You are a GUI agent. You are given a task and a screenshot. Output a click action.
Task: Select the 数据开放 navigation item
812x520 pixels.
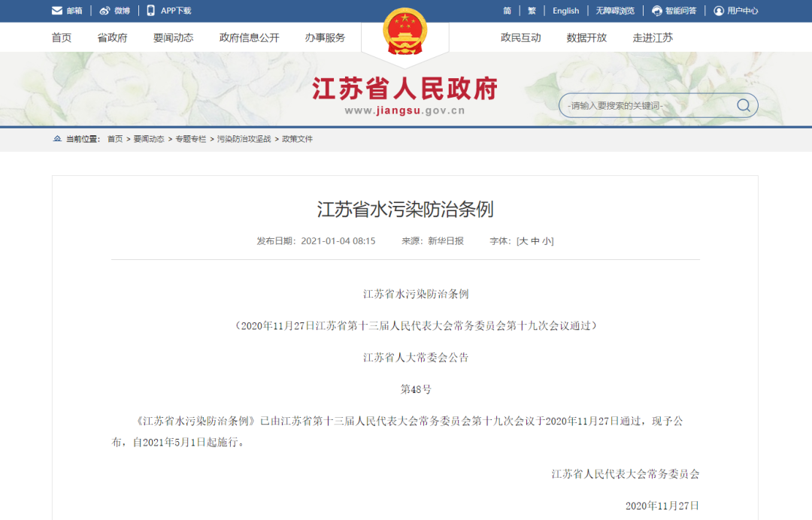[586, 38]
